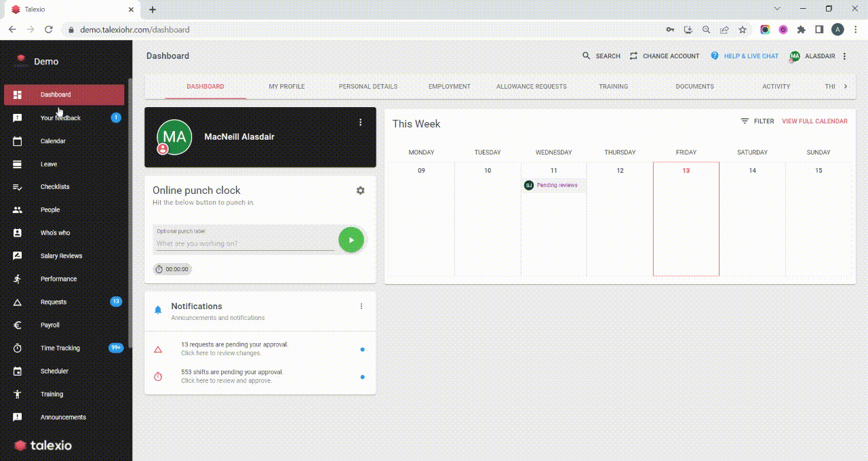Click the search magnifier icon
The height and width of the screenshot is (461, 868).
[x=587, y=56]
